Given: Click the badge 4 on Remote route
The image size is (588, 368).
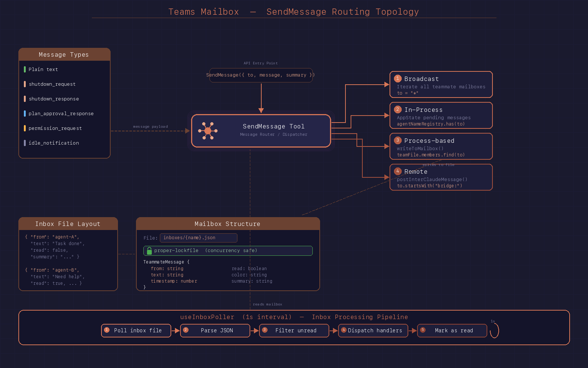Looking at the screenshot, I should [398, 171].
